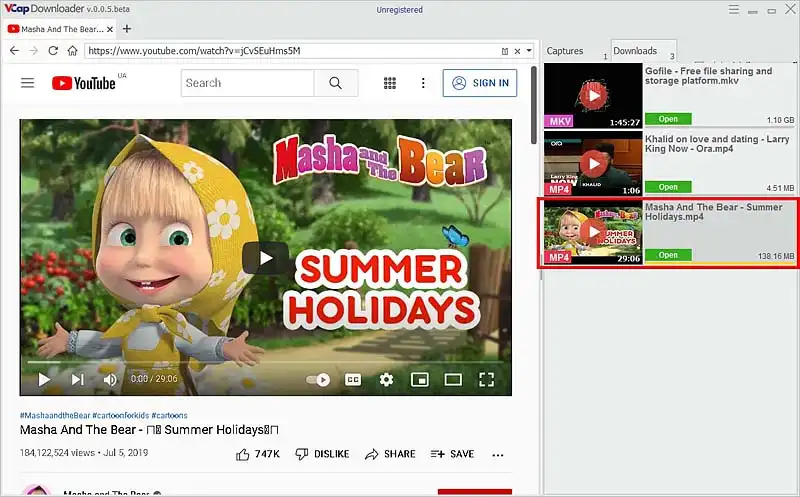Viewport: 800px width, 497px height.
Task: Switch to theater mode icon
Action: point(453,380)
